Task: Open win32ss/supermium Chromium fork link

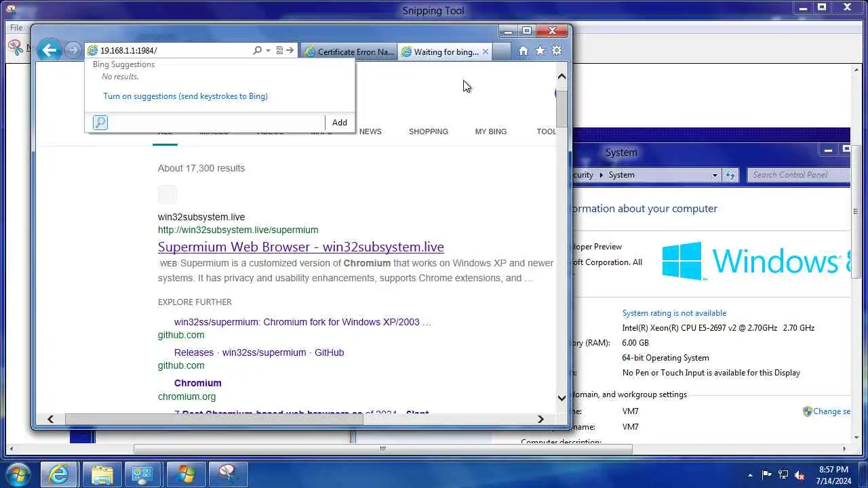Action: [x=302, y=322]
